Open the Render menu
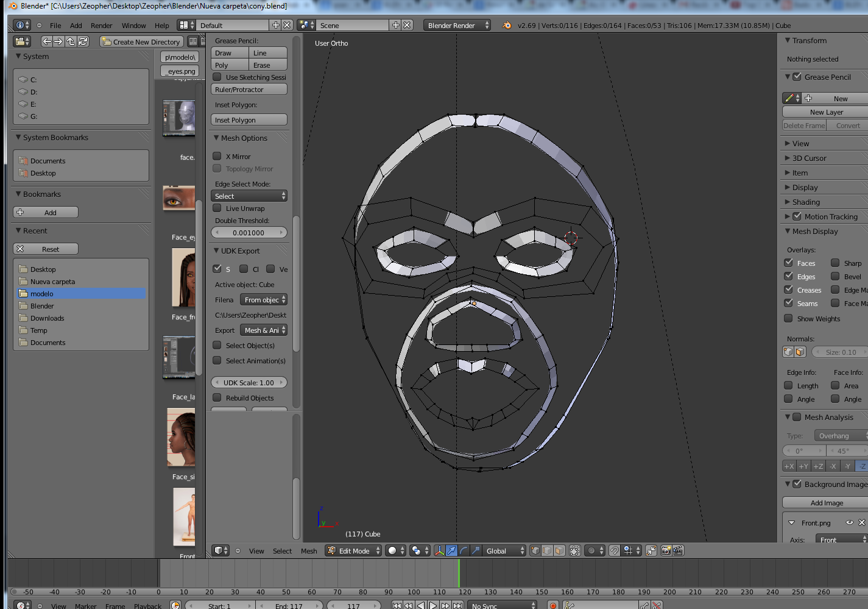The height and width of the screenshot is (609, 868). (x=101, y=26)
